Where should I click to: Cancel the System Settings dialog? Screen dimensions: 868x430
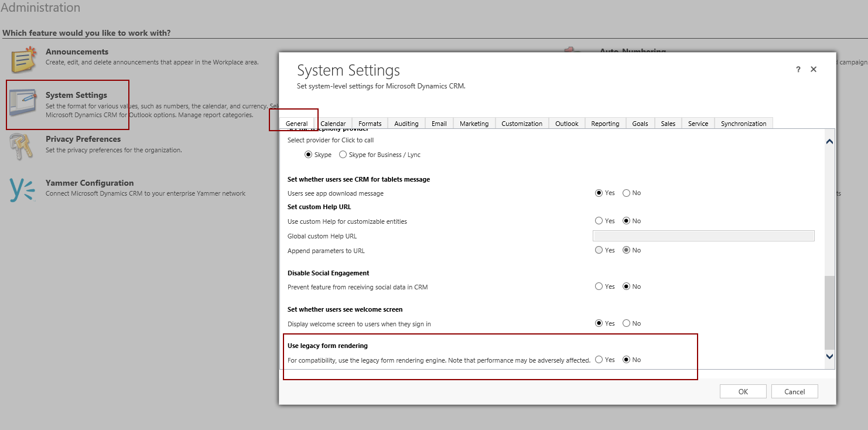pyautogui.click(x=795, y=391)
